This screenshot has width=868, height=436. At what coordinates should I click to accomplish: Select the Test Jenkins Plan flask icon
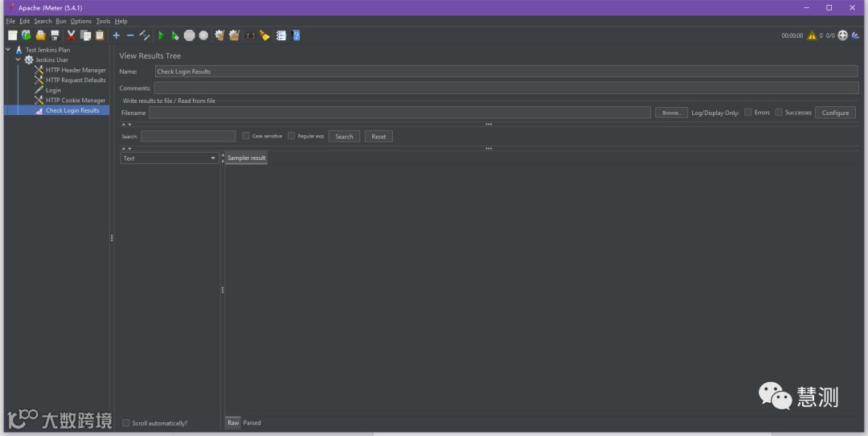(18, 50)
